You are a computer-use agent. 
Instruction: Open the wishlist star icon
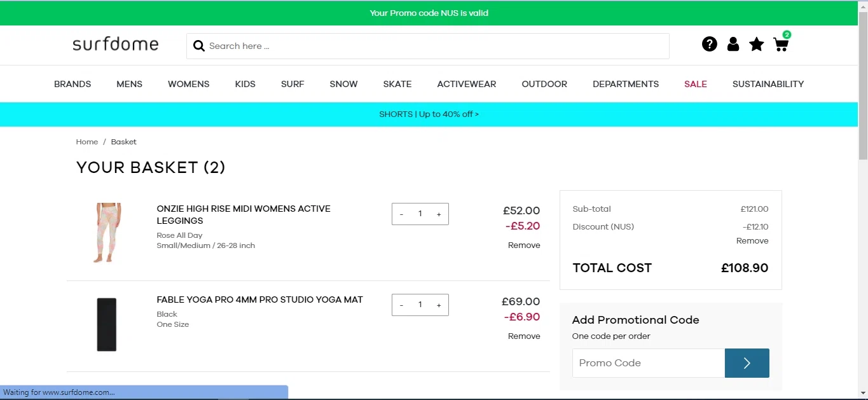(756, 44)
